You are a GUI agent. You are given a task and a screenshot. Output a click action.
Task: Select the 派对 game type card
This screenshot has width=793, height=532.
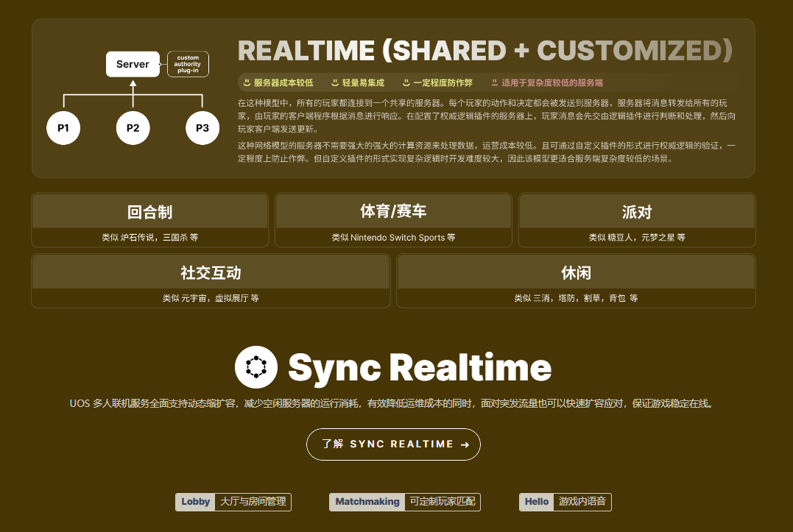[637, 220]
